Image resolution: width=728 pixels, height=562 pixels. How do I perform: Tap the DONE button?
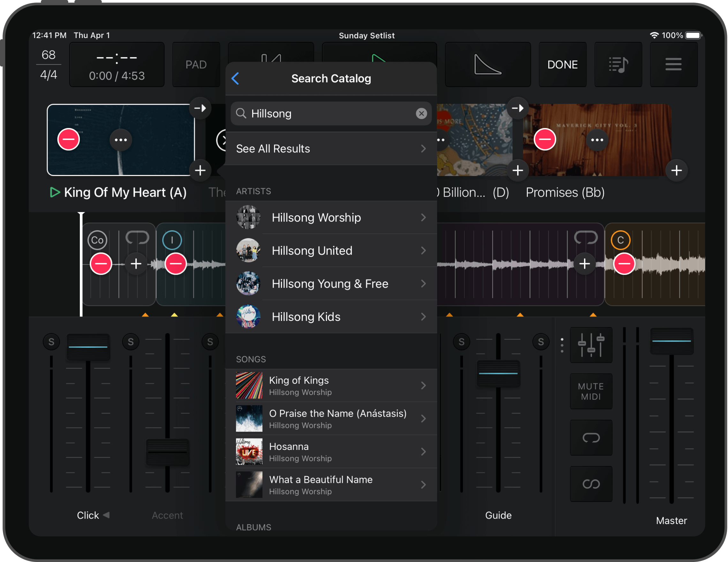pyautogui.click(x=563, y=64)
